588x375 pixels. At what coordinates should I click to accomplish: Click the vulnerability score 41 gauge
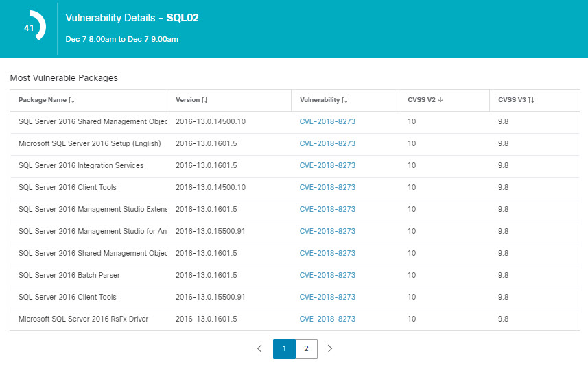(34, 26)
